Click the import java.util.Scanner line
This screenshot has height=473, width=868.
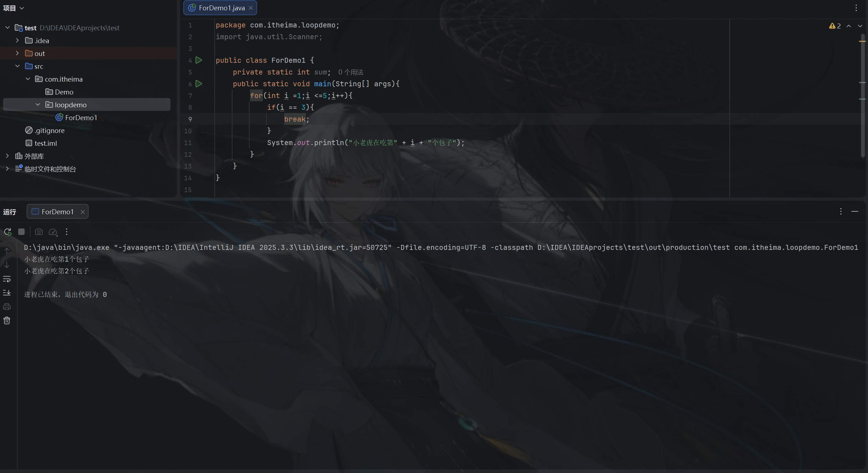click(x=269, y=37)
